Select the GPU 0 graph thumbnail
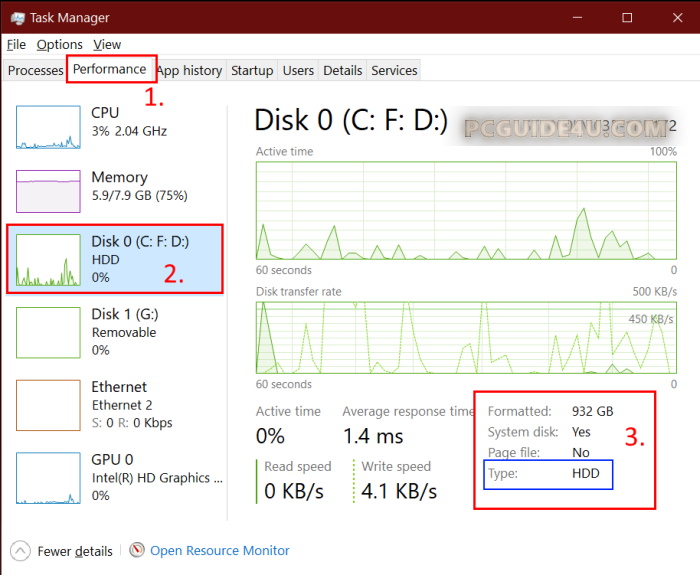The image size is (700, 575). (x=48, y=477)
